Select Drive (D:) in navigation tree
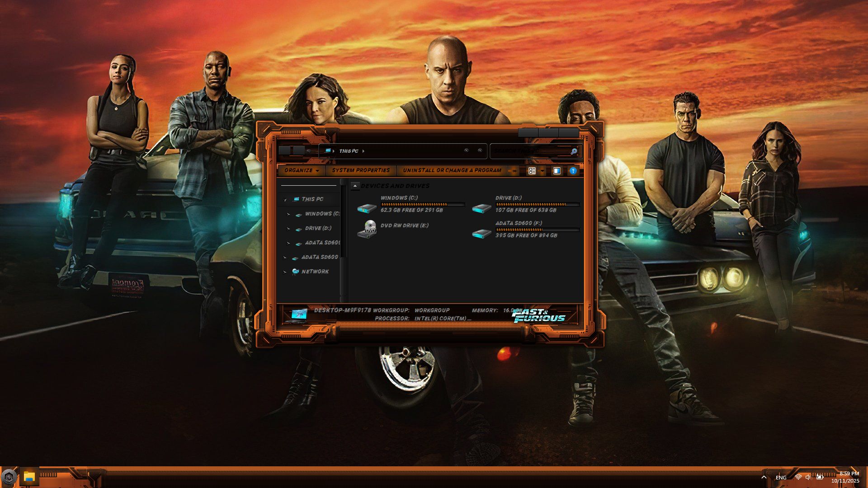The width and height of the screenshot is (868, 488). click(x=318, y=228)
